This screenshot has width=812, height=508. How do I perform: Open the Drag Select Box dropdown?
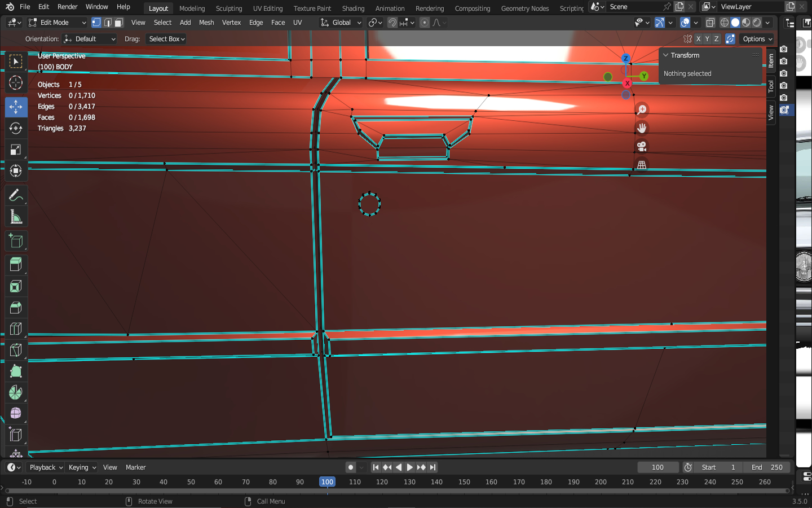(166, 39)
